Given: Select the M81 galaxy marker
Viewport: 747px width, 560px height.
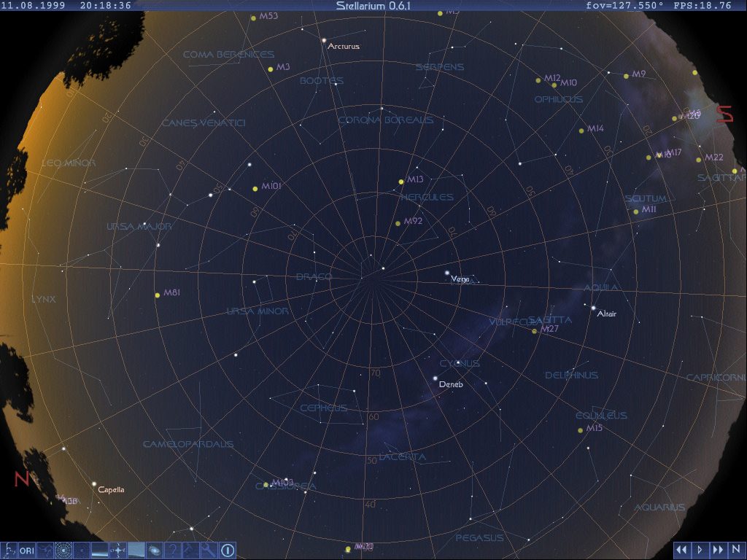Looking at the screenshot, I should [158, 295].
